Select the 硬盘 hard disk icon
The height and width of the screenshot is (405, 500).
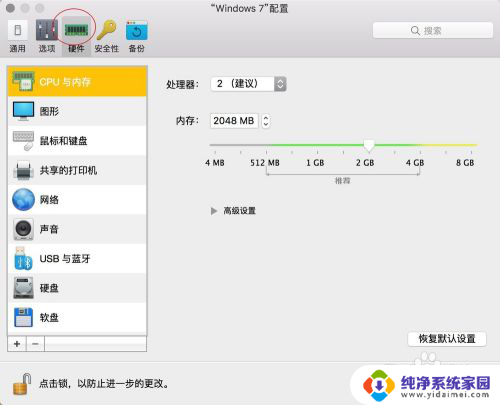[23, 288]
